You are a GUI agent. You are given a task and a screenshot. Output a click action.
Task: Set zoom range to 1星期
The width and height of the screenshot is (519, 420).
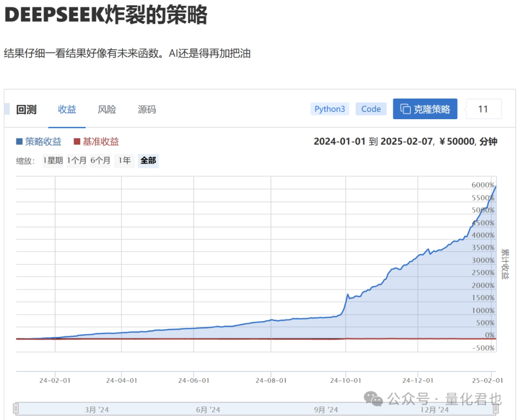53,161
